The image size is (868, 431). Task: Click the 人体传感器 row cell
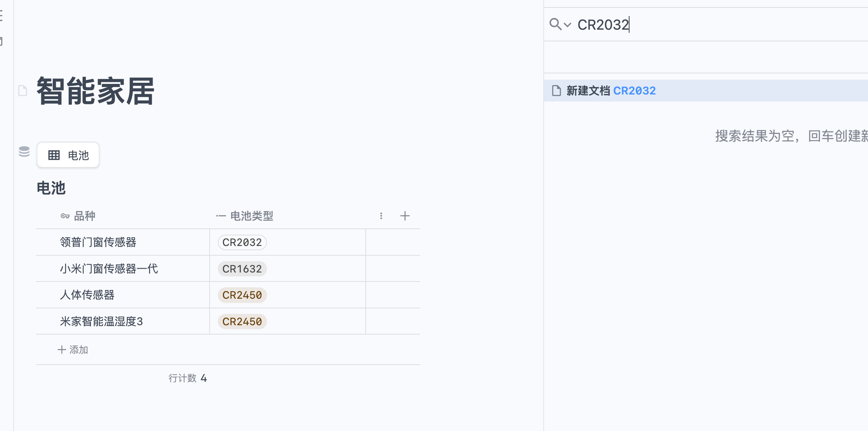(x=87, y=295)
